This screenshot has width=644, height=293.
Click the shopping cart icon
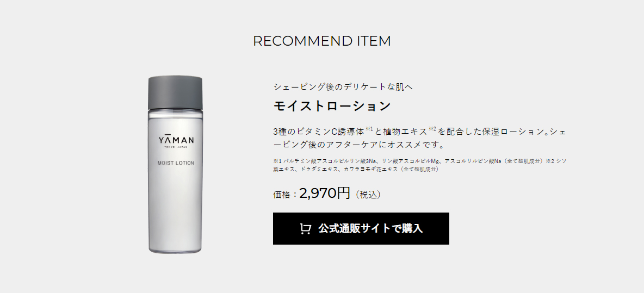tap(306, 228)
